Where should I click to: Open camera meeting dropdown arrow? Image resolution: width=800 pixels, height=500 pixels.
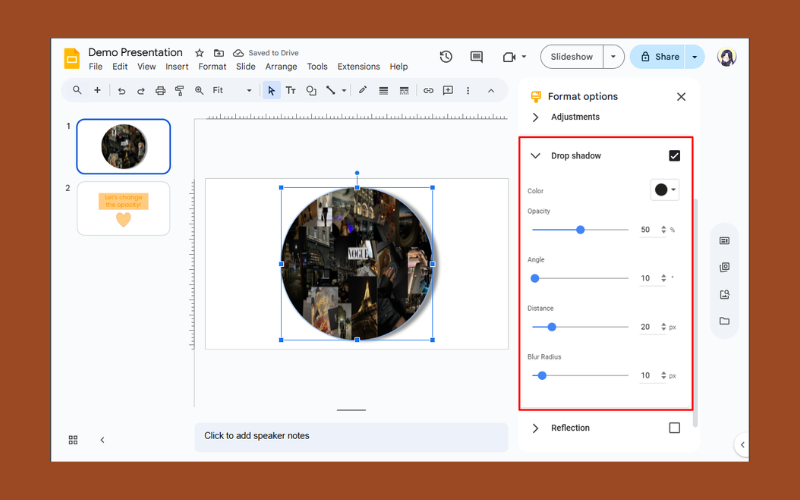click(x=524, y=57)
